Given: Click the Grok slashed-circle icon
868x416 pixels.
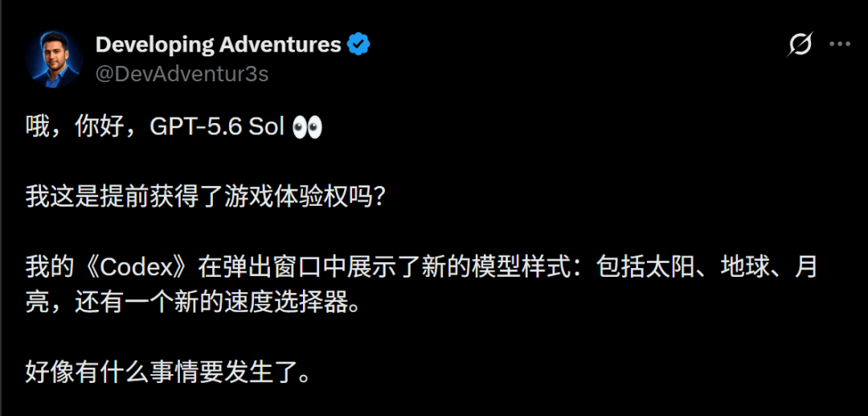Looking at the screenshot, I should click(x=800, y=44).
